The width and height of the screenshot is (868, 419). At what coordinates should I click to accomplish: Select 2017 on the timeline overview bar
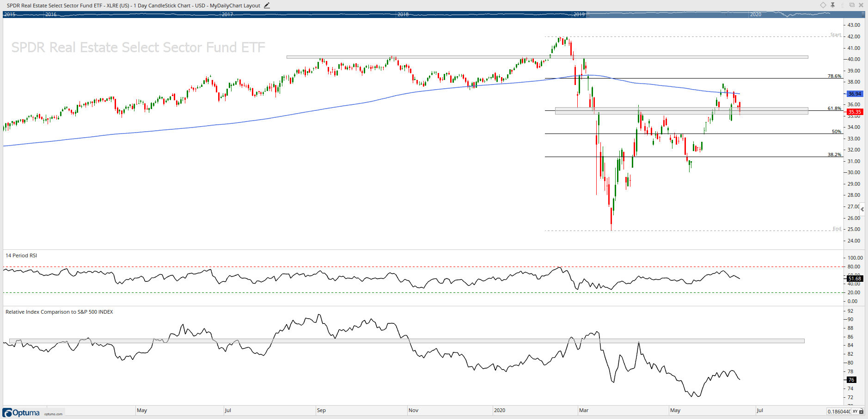point(227,14)
